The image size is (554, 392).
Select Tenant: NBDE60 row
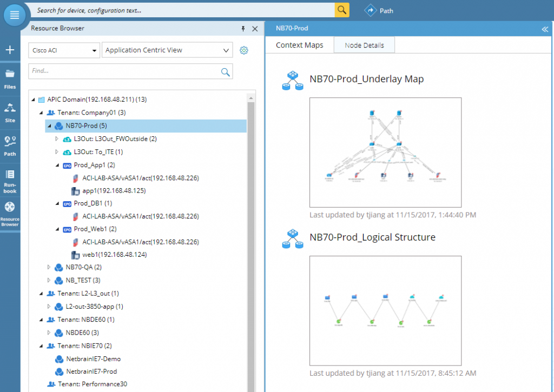(86, 320)
